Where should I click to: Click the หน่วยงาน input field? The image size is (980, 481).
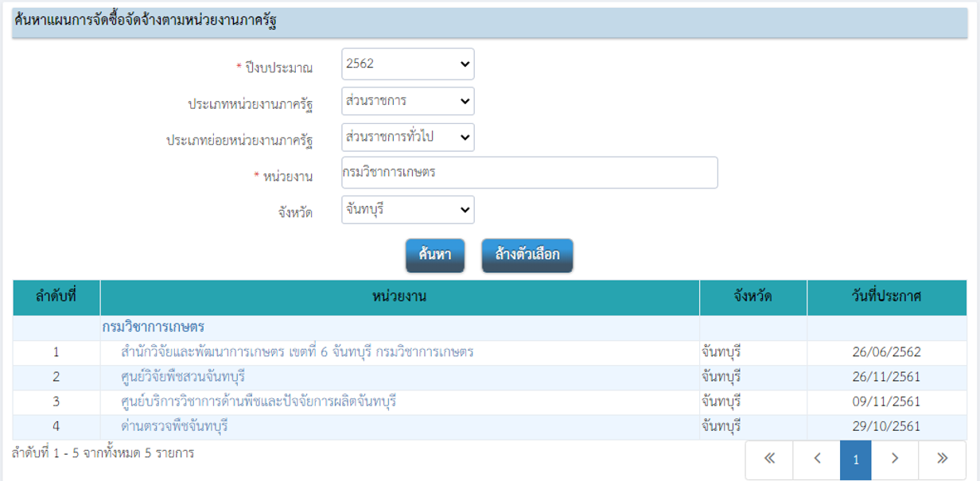530,173
